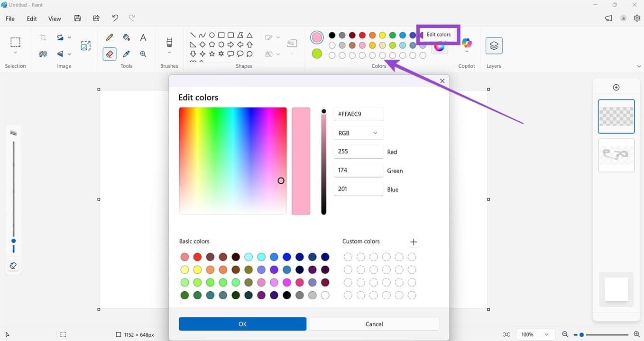
Task: Open the Crop tool
Action: coord(43,37)
